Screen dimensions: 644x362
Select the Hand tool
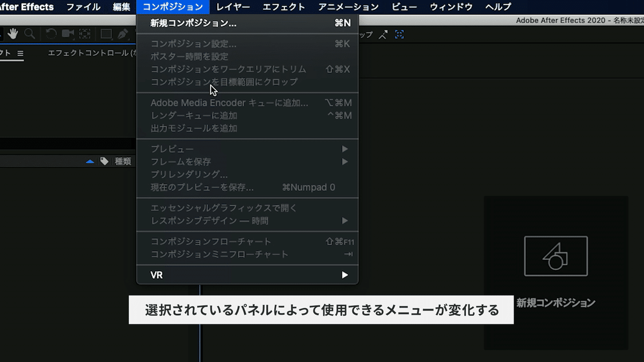click(x=13, y=33)
